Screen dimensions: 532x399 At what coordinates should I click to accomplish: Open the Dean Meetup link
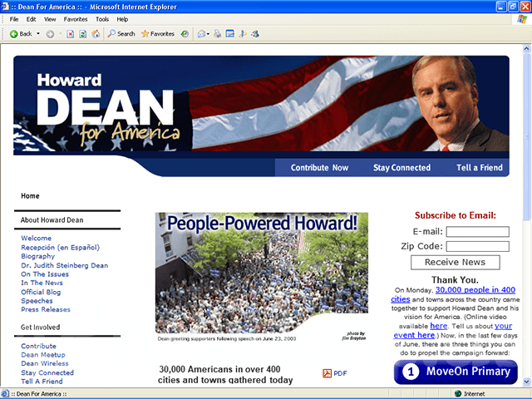(x=43, y=355)
